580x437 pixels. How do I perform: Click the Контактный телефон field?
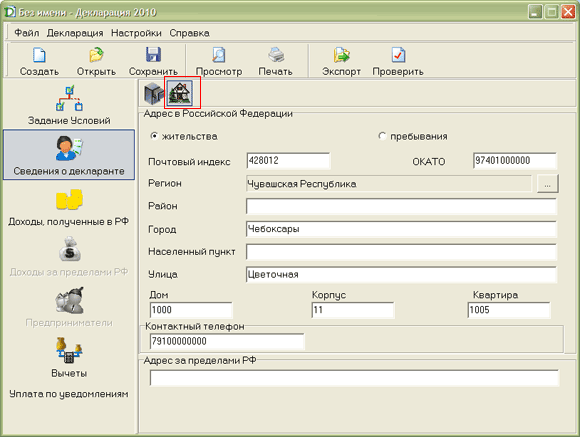pos(227,341)
